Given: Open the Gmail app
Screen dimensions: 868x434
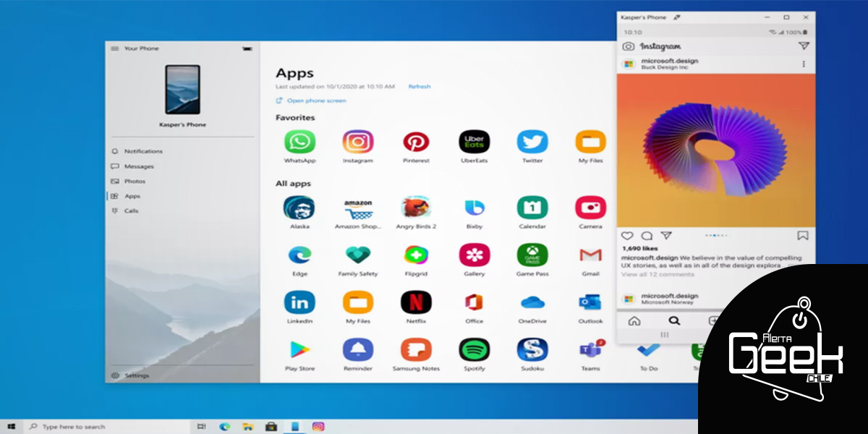Looking at the screenshot, I should 590,255.
